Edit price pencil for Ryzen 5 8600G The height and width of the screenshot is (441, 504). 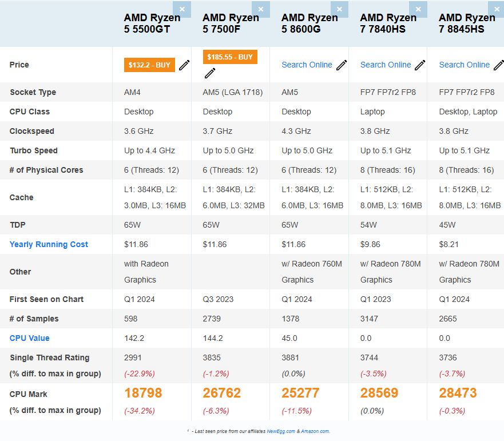pyautogui.click(x=342, y=65)
